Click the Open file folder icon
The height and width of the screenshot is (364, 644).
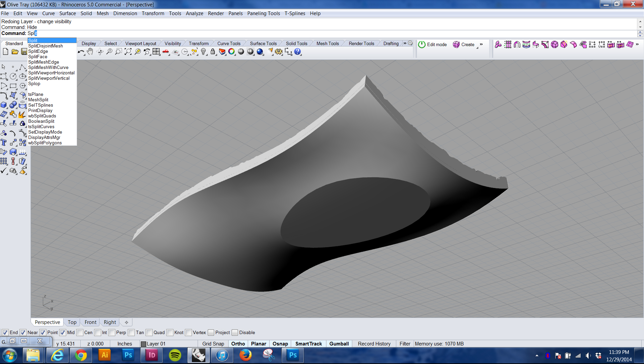tap(15, 51)
